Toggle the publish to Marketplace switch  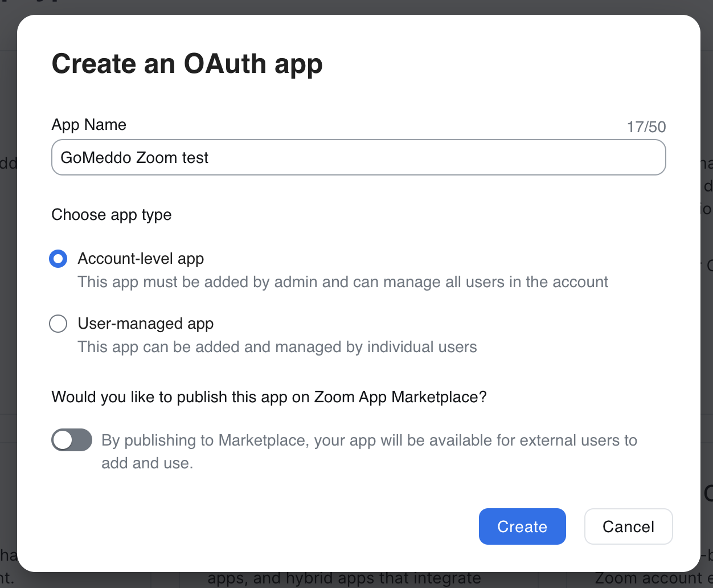[72, 440]
